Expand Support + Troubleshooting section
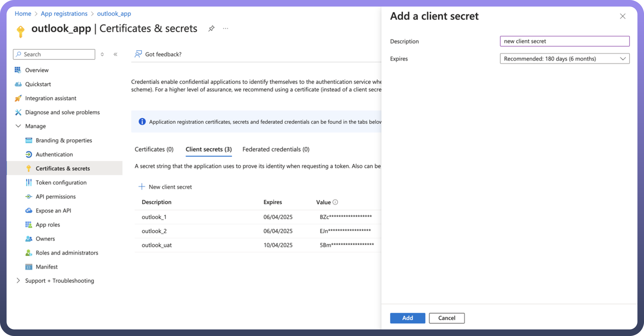Viewport: 644px width, 336px height. [x=18, y=281]
